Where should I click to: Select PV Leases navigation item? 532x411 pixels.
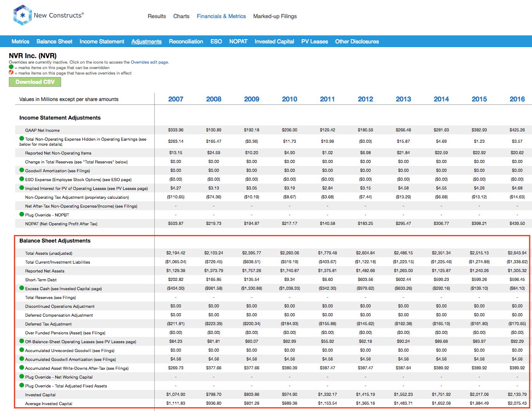[x=314, y=41]
